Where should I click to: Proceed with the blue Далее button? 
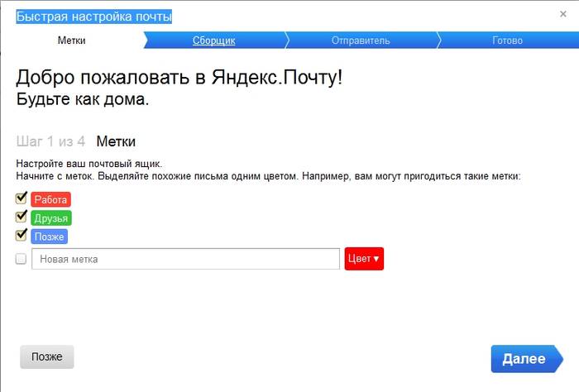click(524, 359)
